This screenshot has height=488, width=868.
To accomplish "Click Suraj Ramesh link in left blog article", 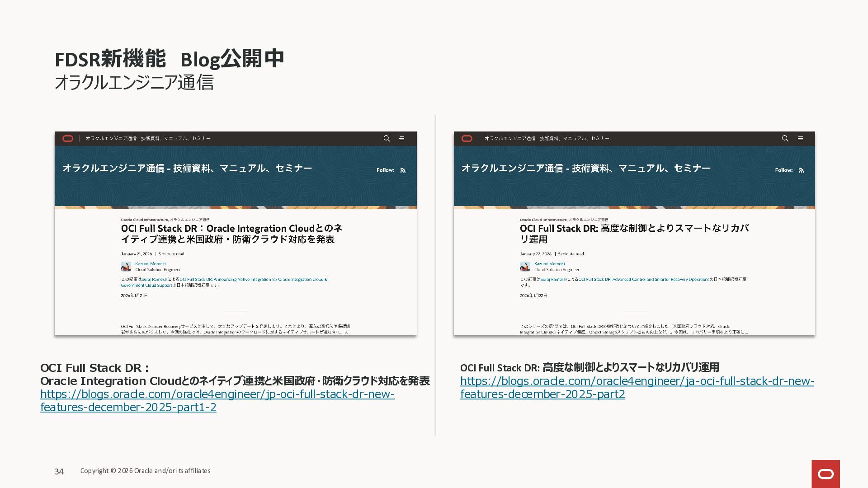I will pyautogui.click(x=154, y=280).
